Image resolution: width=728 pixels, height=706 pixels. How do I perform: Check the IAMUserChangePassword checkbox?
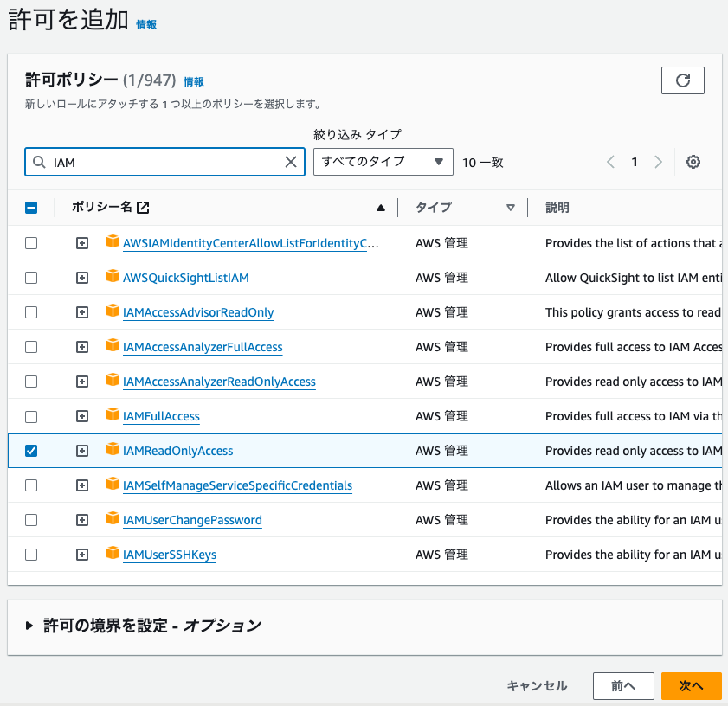pos(31,520)
